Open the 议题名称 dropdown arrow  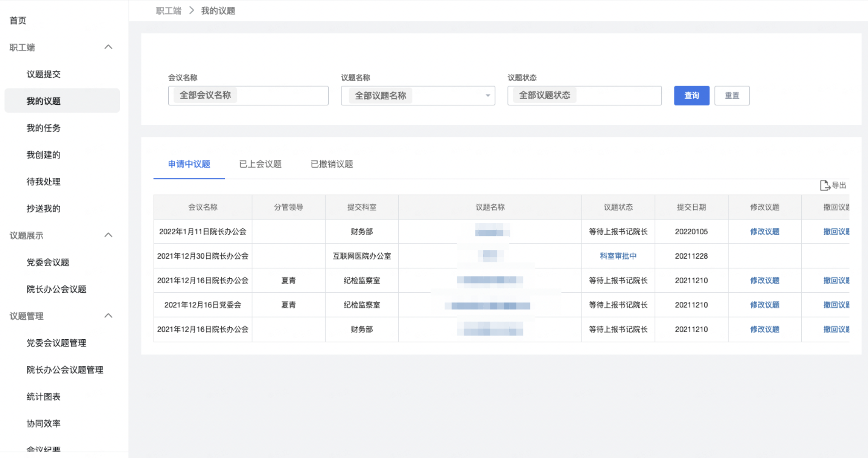coord(488,96)
